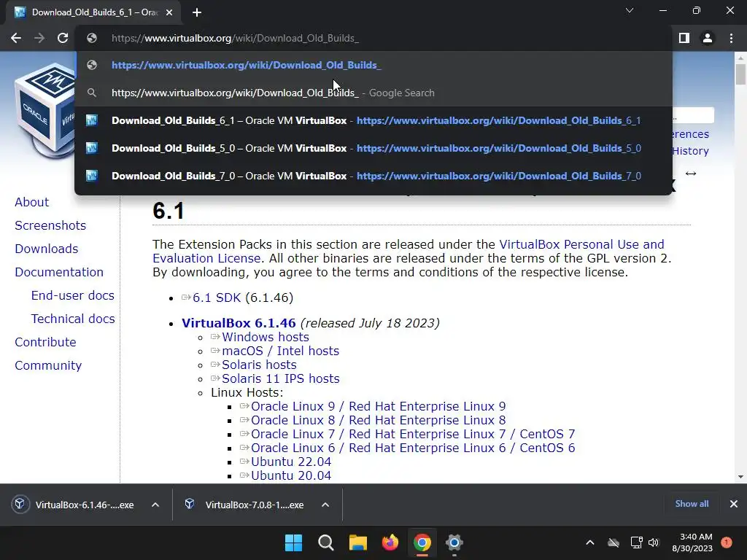Click scrollbar down arrow
747x560 pixels.
pyautogui.click(x=740, y=477)
